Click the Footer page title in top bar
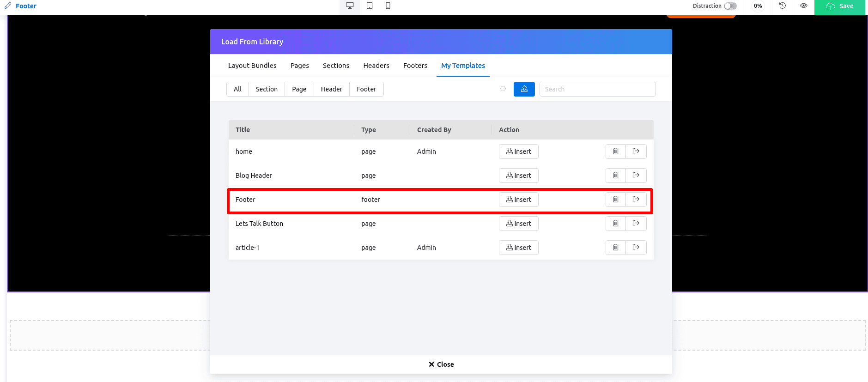 26,6
